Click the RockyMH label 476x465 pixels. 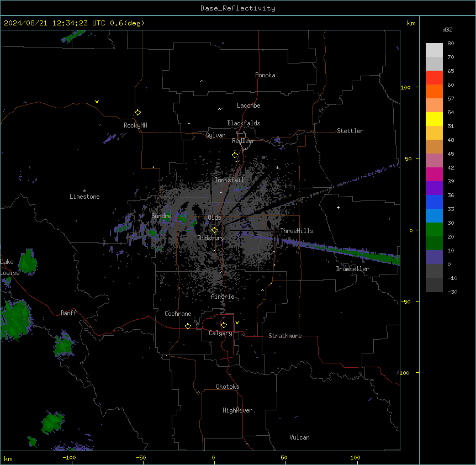[x=135, y=125]
